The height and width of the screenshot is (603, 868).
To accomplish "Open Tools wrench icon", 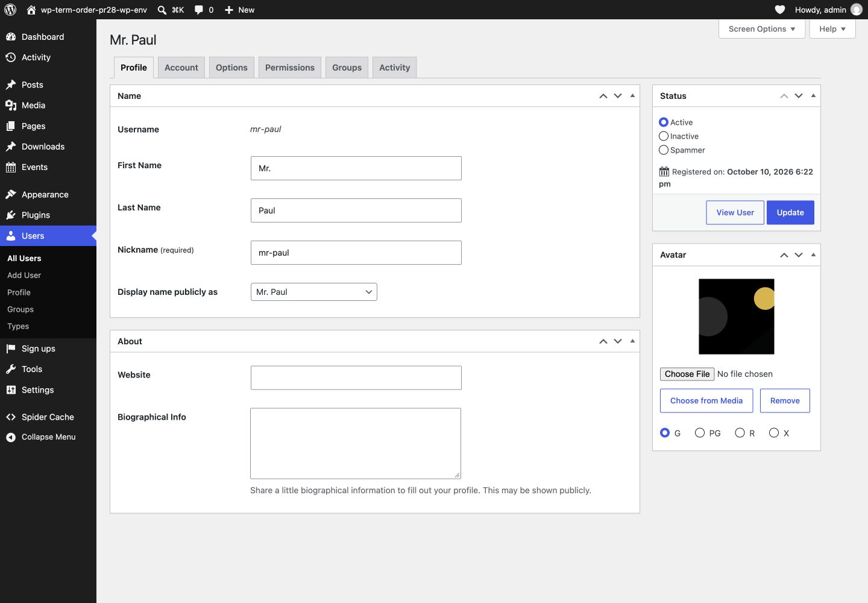I will 11,369.
